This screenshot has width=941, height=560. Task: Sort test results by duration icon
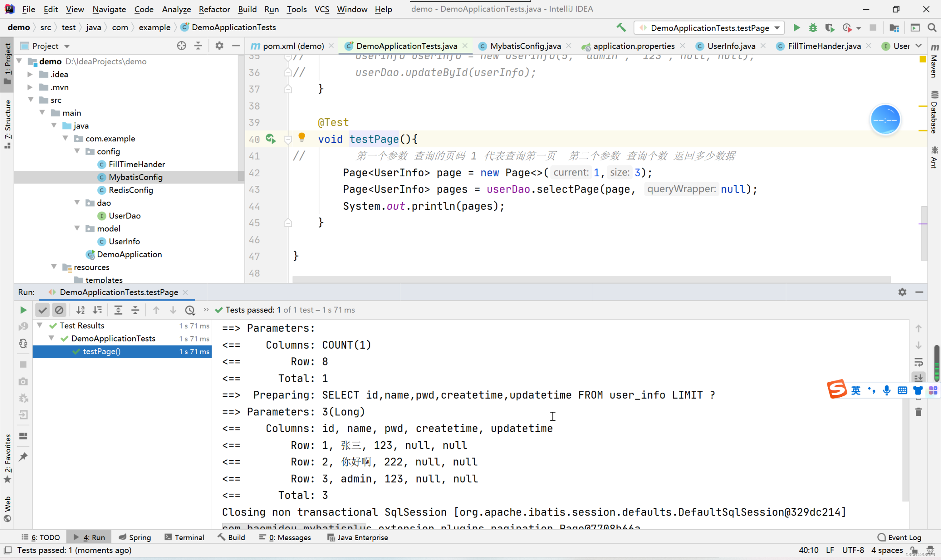[x=97, y=310]
